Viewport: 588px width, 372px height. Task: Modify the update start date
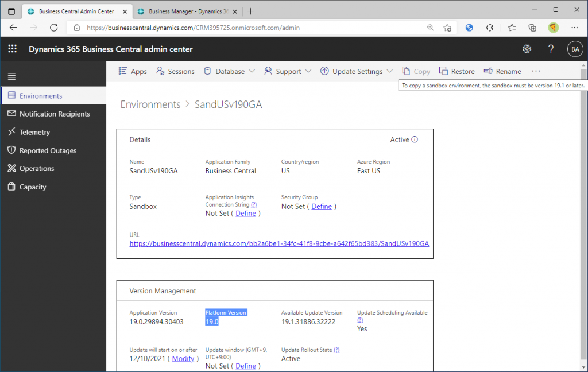point(183,358)
